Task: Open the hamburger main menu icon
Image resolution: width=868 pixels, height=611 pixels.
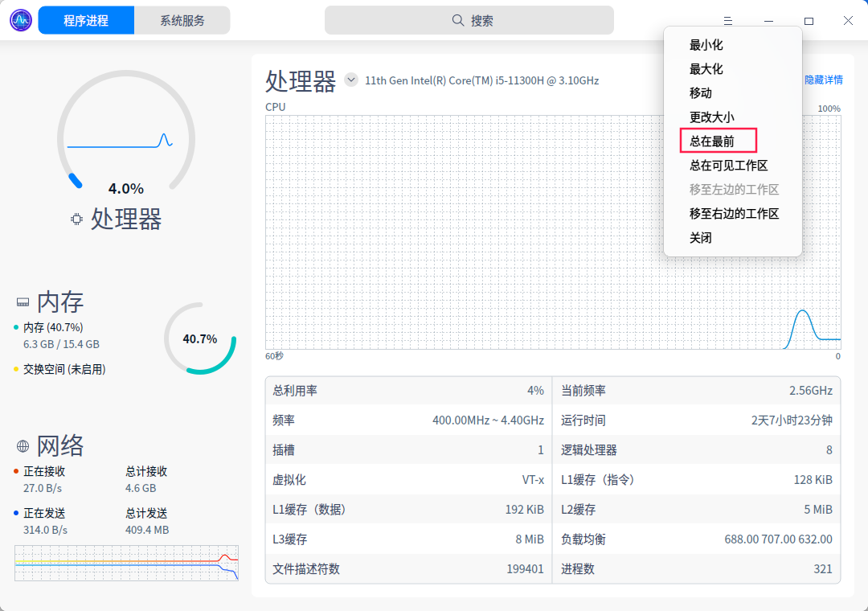Action: point(728,20)
